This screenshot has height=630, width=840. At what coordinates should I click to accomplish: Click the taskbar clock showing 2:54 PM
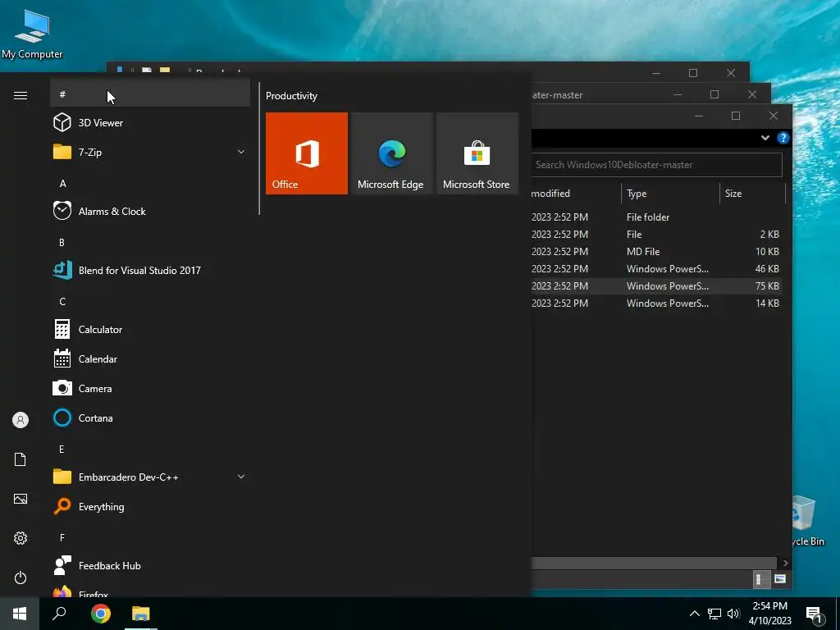769,614
